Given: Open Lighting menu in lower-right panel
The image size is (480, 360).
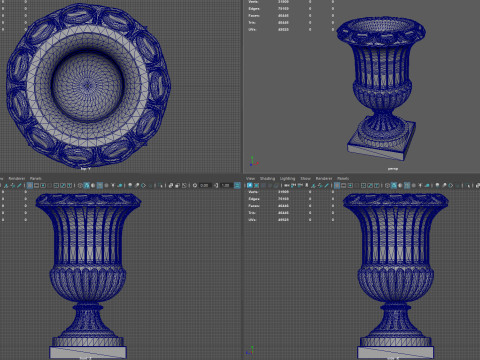Looking at the screenshot, I should pos(287,178).
